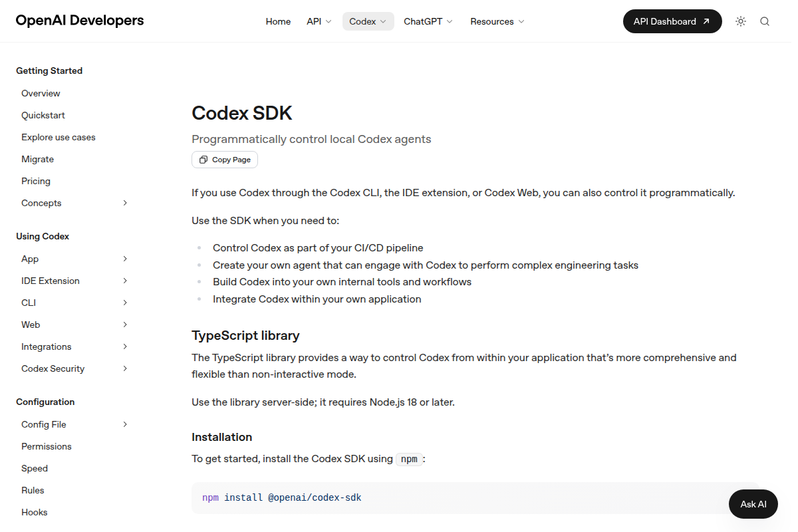The width and height of the screenshot is (798, 532).
Task: Click 'Integrate Codex within your own application' bullet
Action: click(317, 299)
